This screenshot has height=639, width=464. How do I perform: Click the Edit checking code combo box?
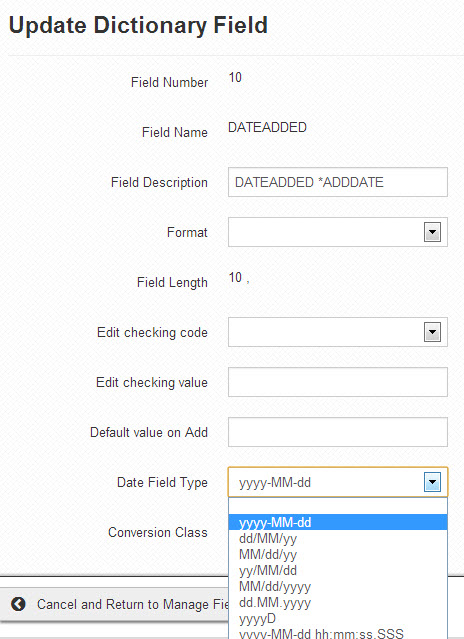(338, 332)
